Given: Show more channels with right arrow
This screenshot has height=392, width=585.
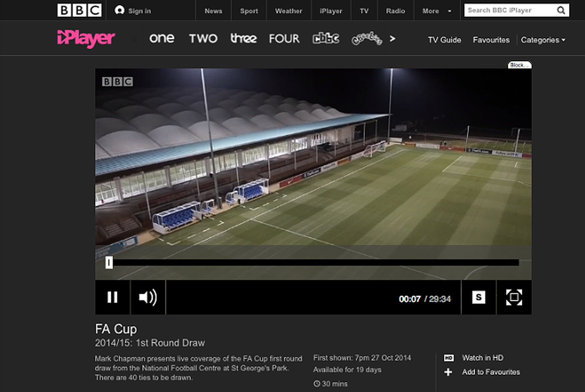Looking at the screenshot, I should 392,39.
